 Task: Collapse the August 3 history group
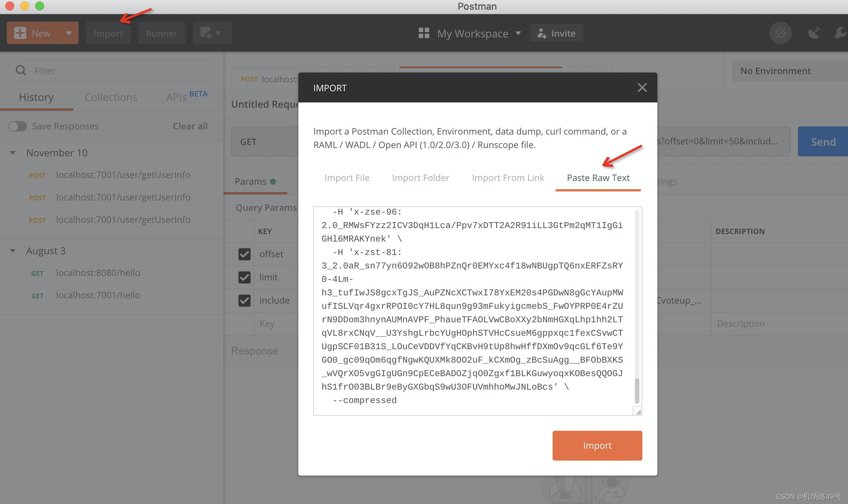12,251
